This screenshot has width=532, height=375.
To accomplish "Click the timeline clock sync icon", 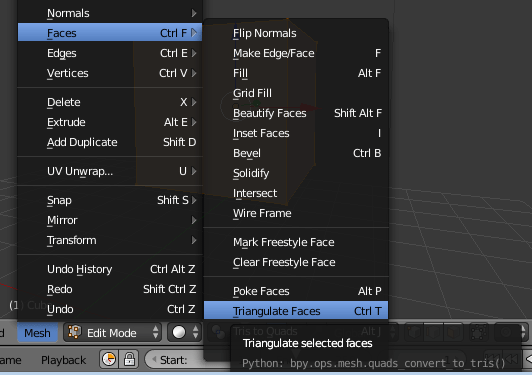I will (x=109, y=359).
